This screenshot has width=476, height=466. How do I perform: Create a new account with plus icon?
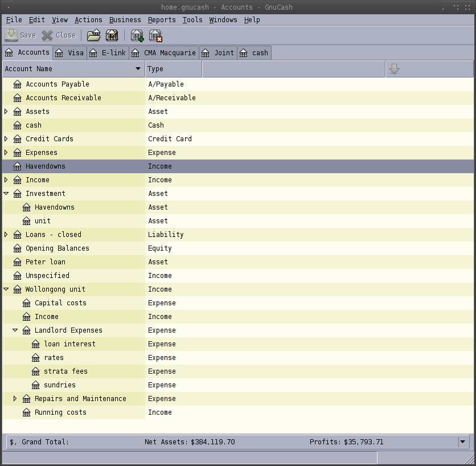point(137,35)
